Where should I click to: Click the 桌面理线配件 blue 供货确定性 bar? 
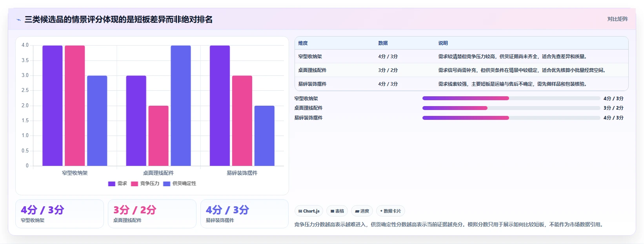click(x=181, y=106)
